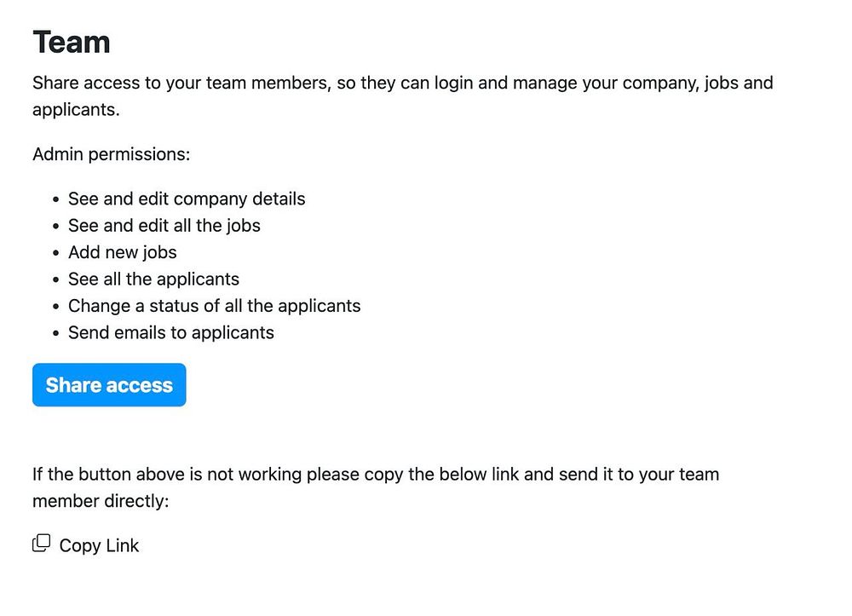Click the 'Add new jobs' list item
The image size is (852, 616).
[x=123, y=252]
